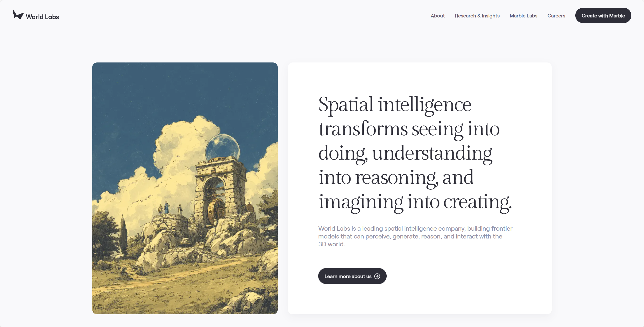Open the About page
This screenshot has height=327, width=644.
click(x=438, y=16)
